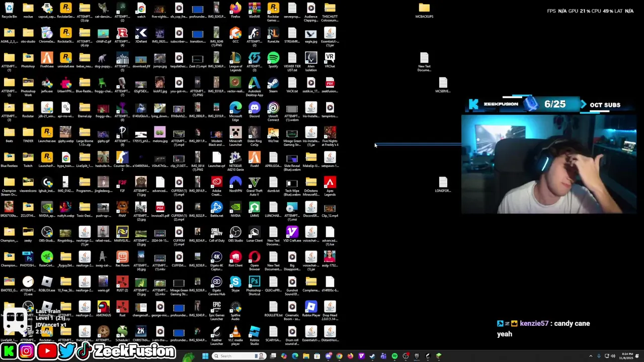Open Grand Theft Auto V shortcut
This screenshot has height=362, width=644.
[x=255, y=186]
